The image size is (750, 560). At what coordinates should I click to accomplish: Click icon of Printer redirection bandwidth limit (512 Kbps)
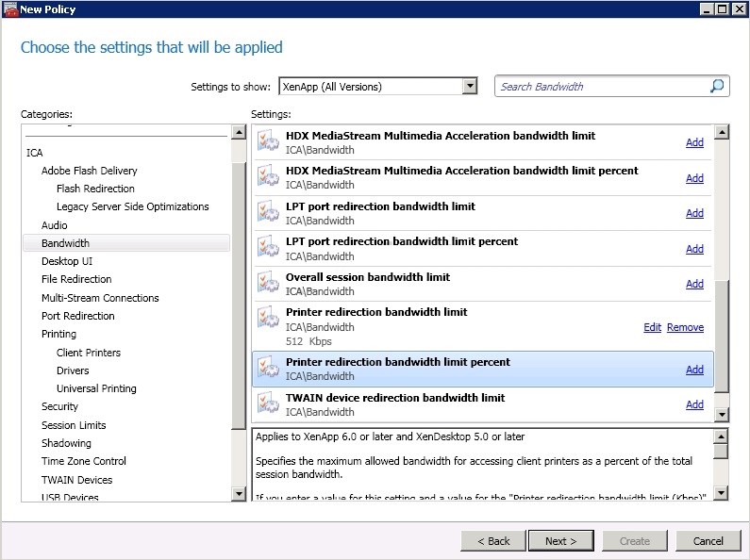coord(268,319)
